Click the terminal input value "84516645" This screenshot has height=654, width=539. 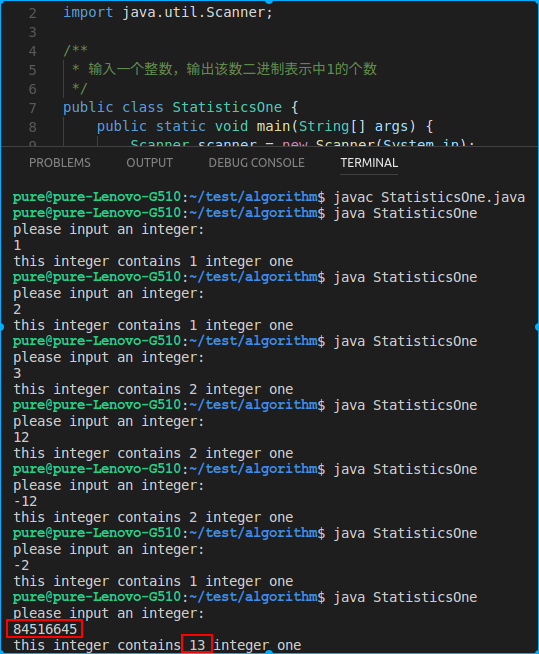coord(45,629)
